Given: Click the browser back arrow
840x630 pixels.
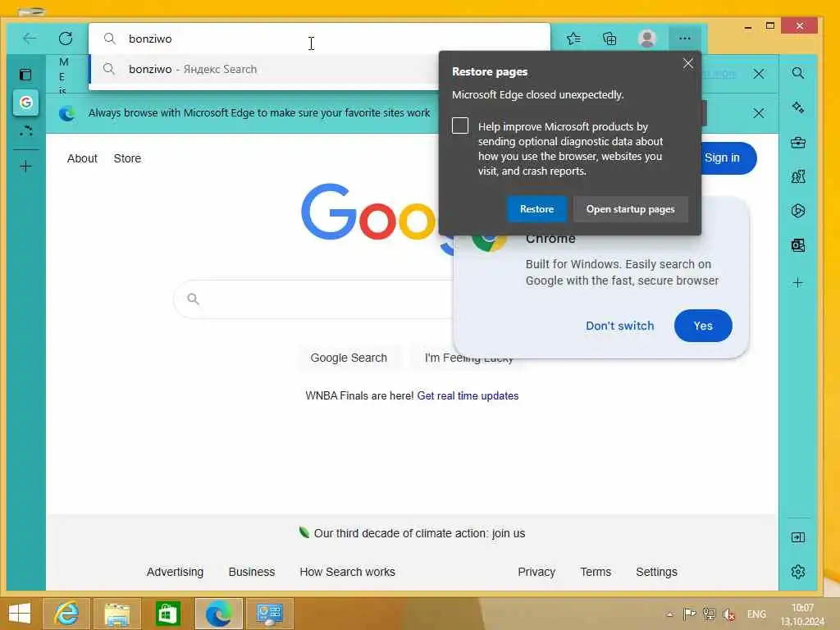Looking at the screenshot, I should [x=30, y=38].
